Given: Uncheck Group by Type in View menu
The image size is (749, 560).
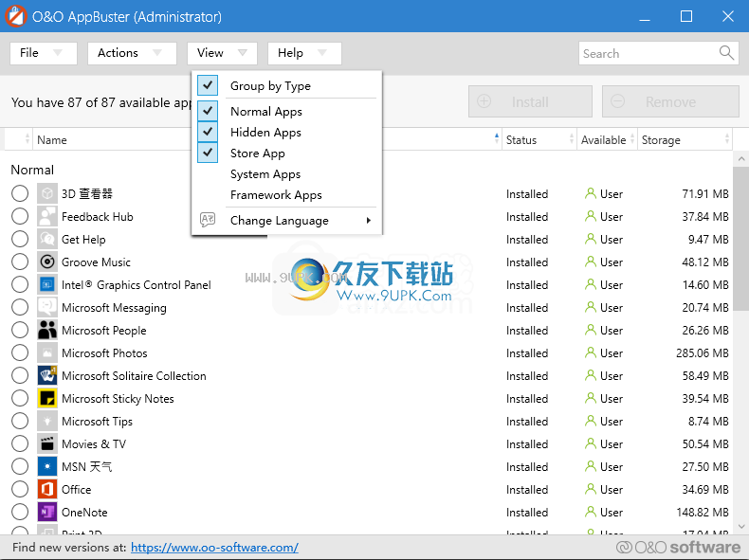Looking at the screenshot, I should tap(208, 85).
